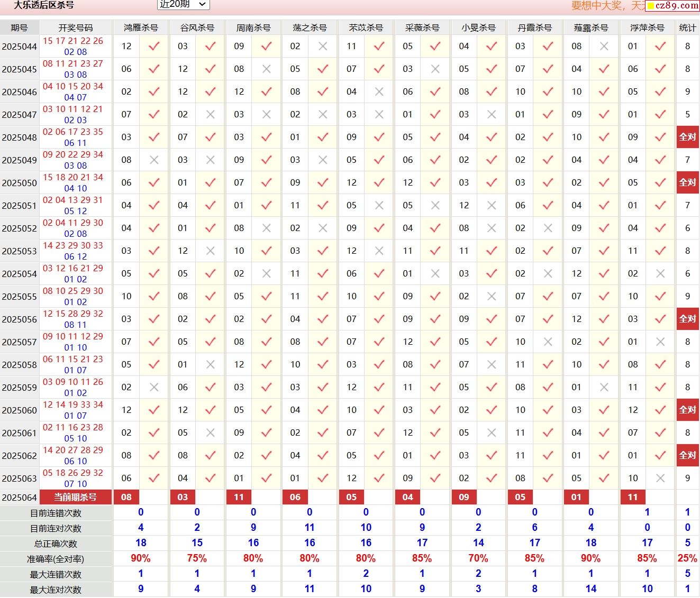The image size is (700, 598).
Task: Click the 荡之杀号 cross mark in row 2025044
Action: pyautogui.click(x=323, y=47)
